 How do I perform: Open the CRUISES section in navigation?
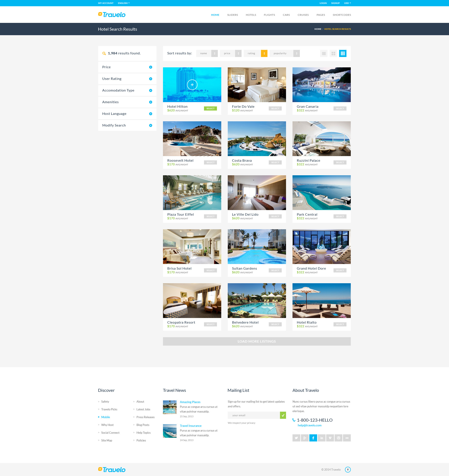pyautogui.click(x=303, y=15)
